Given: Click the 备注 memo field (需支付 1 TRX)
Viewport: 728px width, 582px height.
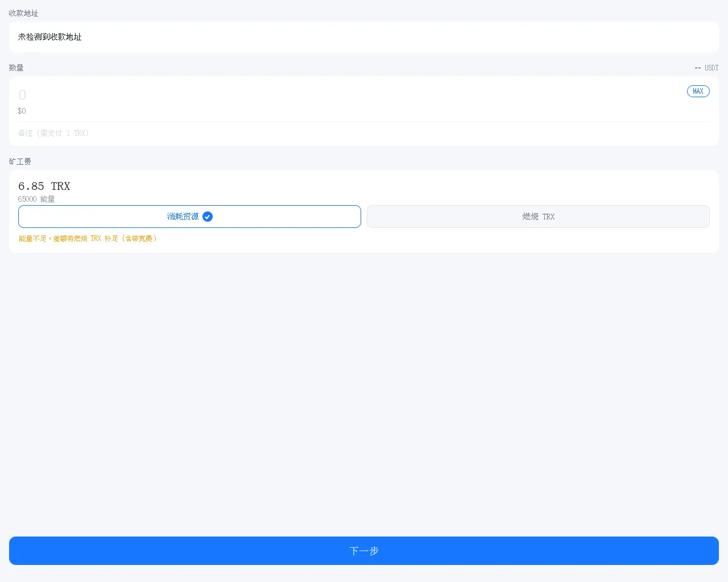Looking at the screenshot, I should (x=341, y=133).
